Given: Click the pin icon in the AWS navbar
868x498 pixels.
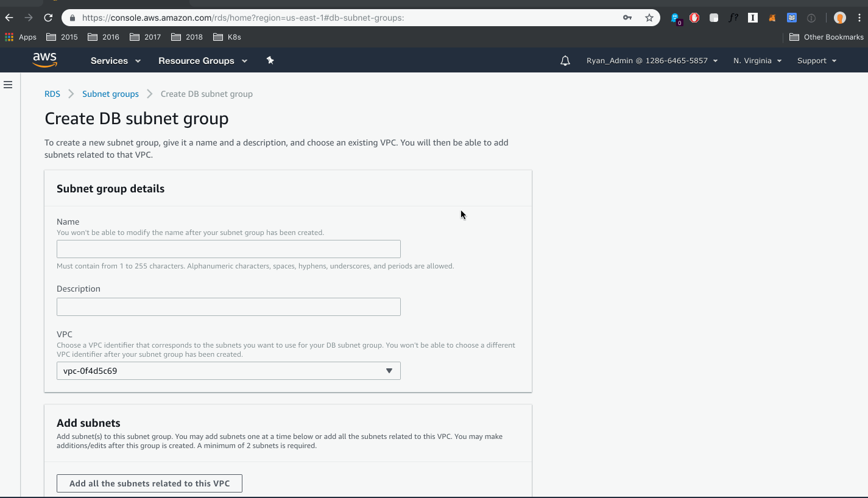Looking at the screenshot, I should coord(270,60).
